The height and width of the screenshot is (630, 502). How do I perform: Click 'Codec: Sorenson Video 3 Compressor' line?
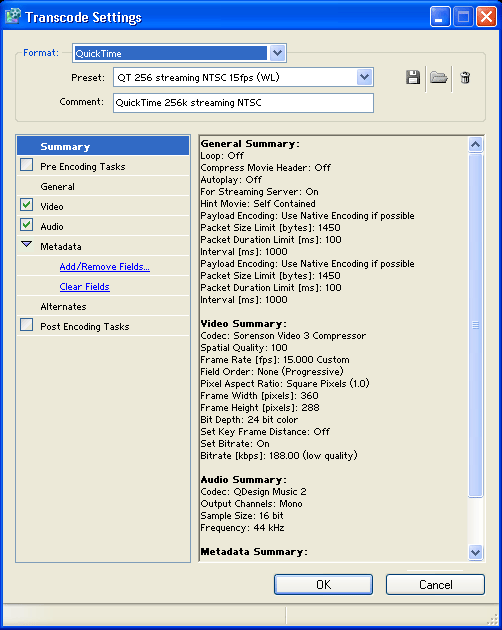coord(283,336)
